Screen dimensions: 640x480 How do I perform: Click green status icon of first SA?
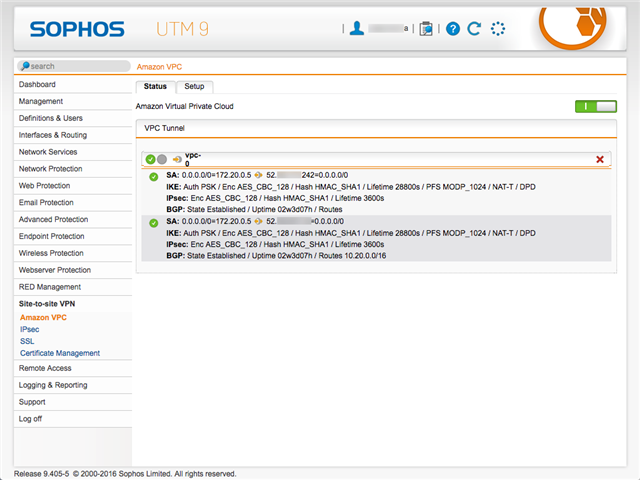[153, 177]
